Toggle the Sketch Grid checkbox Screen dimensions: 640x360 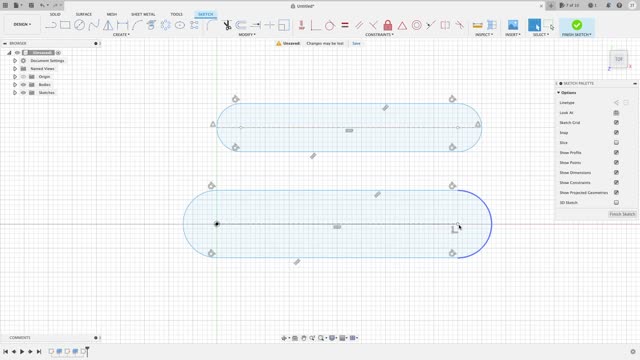[x=616, y=122]
